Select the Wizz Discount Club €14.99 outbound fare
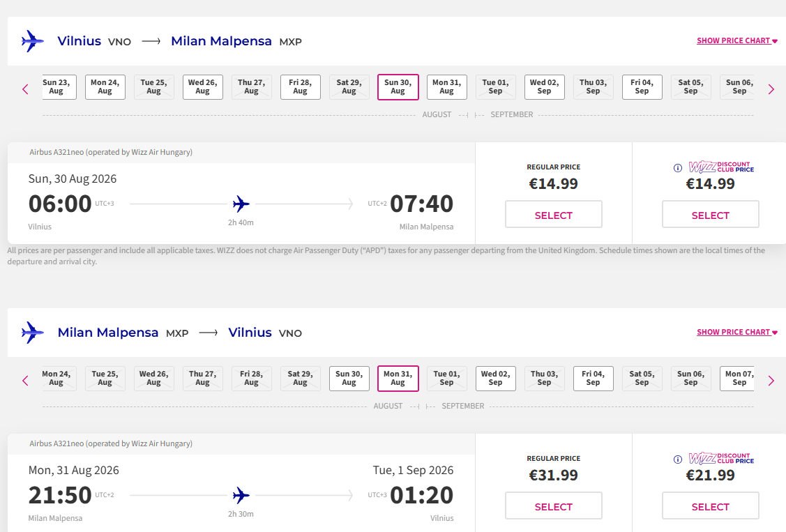The image size is (786, 532). 710,215
